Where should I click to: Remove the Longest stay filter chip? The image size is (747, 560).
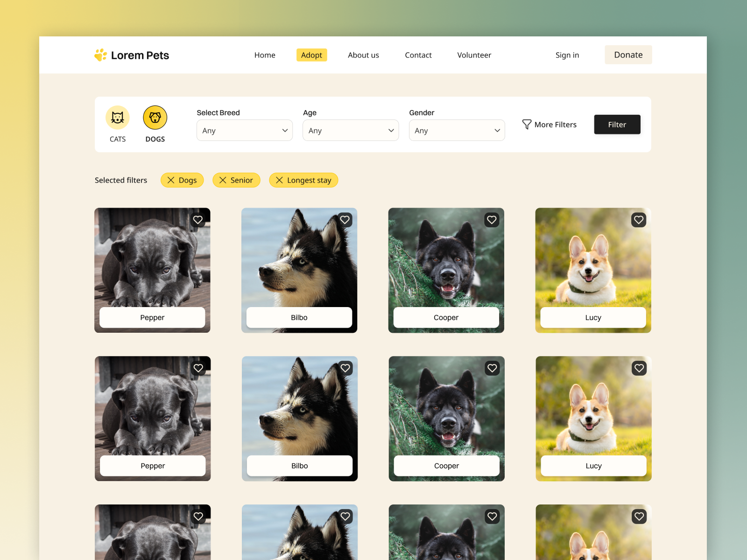click(x=280, y=180)
